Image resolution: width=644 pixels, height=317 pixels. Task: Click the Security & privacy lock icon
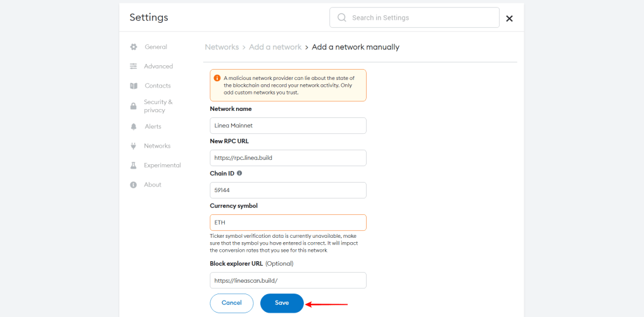(134, 106)
